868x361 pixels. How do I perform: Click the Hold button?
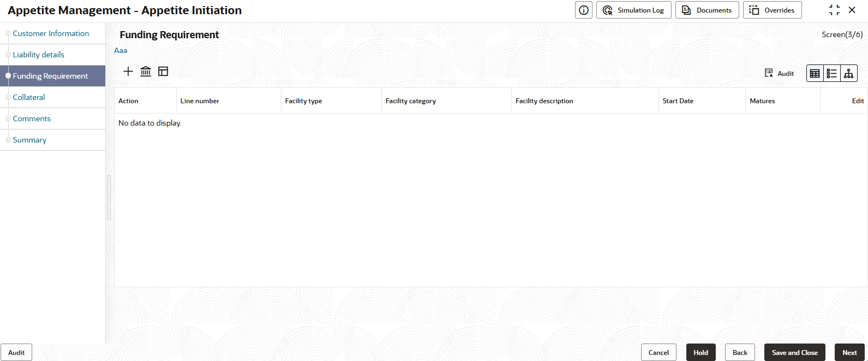coord(701,352)
